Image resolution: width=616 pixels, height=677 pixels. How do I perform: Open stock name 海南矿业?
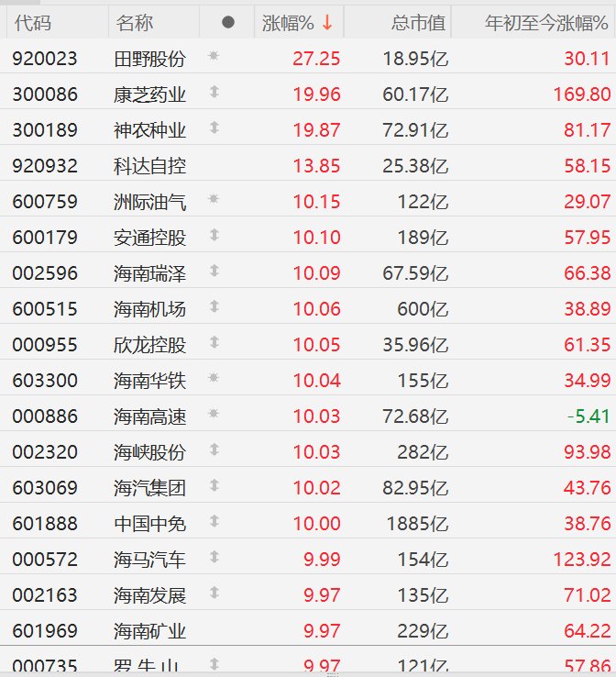[149, 631]
